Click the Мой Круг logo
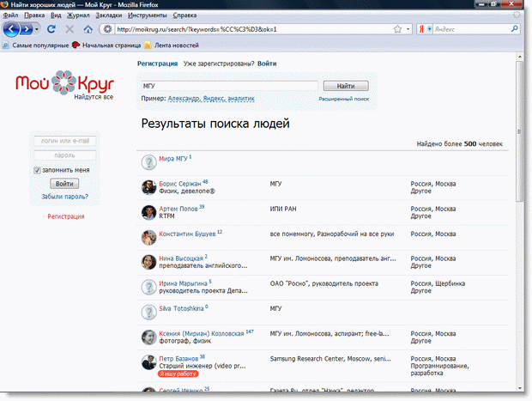Viewport: 532px width, 401px height. coord(64,84)
